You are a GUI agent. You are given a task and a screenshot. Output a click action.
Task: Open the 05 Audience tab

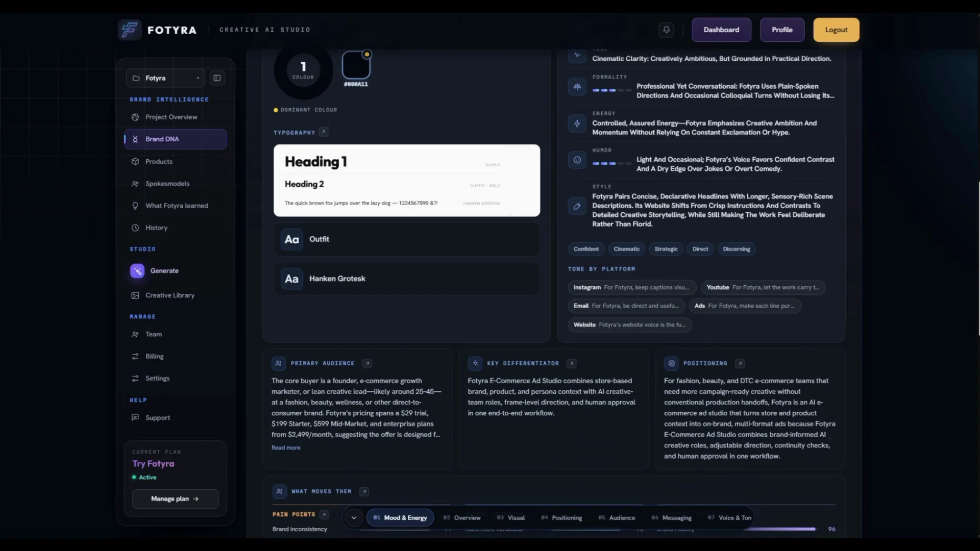point(617,518)
